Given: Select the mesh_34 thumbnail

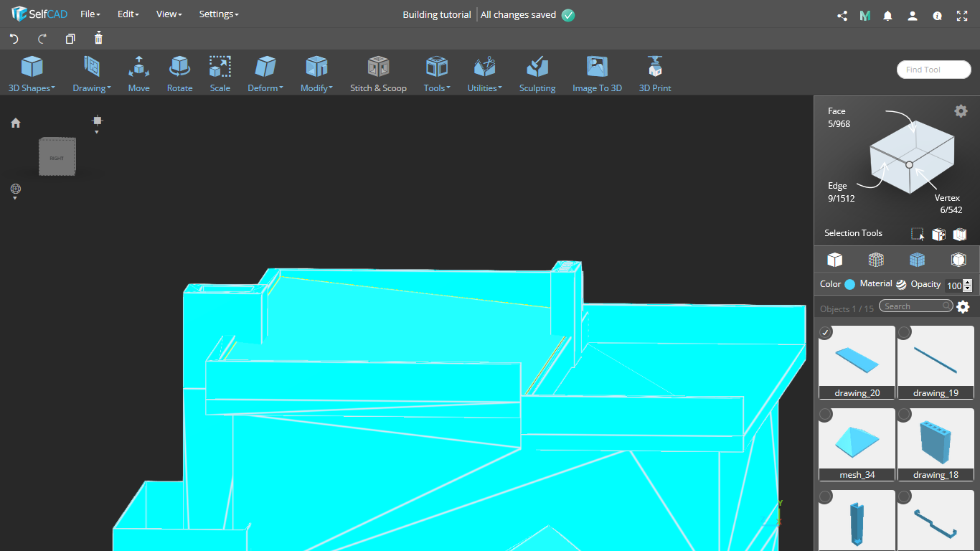Looking at the screenshot, I should [x=857, y=444].
